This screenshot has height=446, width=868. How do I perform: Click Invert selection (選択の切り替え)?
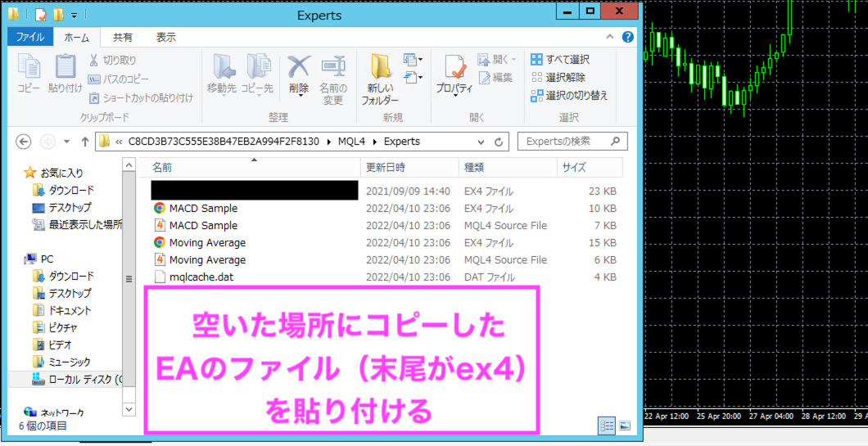click(x=569, y=96)
